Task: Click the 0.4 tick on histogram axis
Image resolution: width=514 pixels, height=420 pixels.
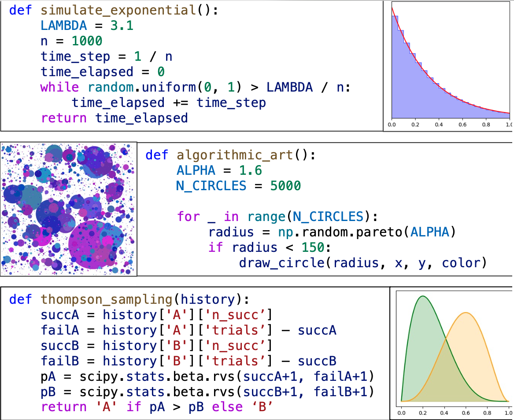Action: pos(439,125)
